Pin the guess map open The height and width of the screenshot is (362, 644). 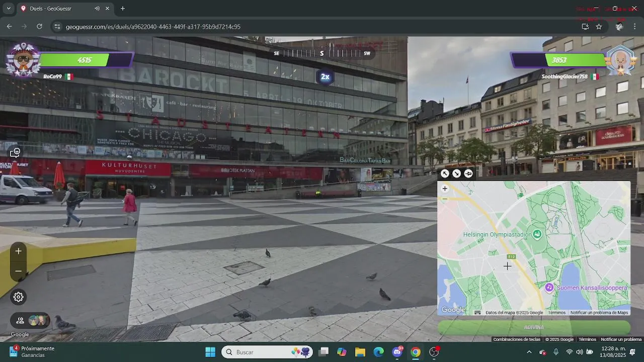[468, 173]
